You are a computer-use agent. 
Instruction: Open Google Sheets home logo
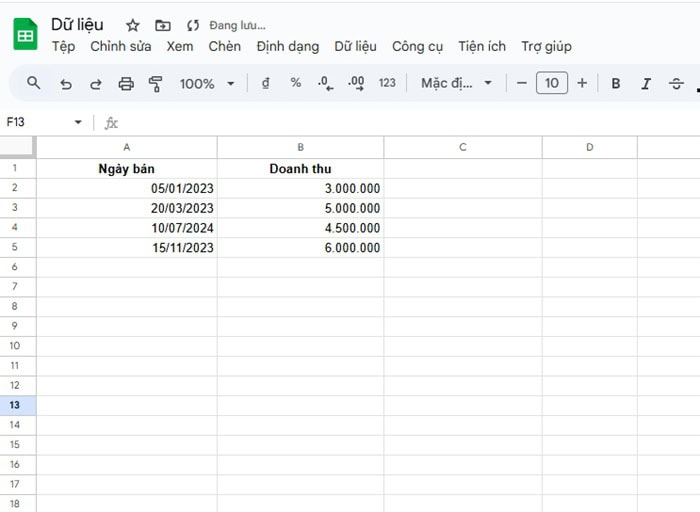(x=25, y=35)
